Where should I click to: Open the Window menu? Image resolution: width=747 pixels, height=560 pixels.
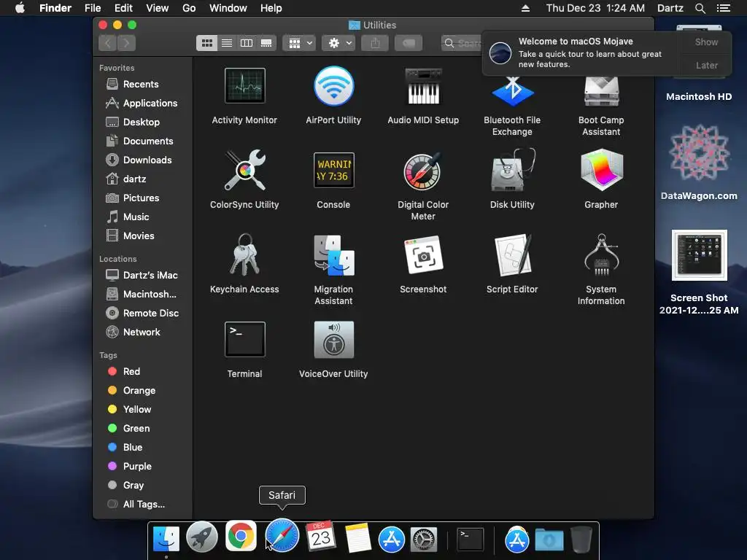[x=228, y=8]
